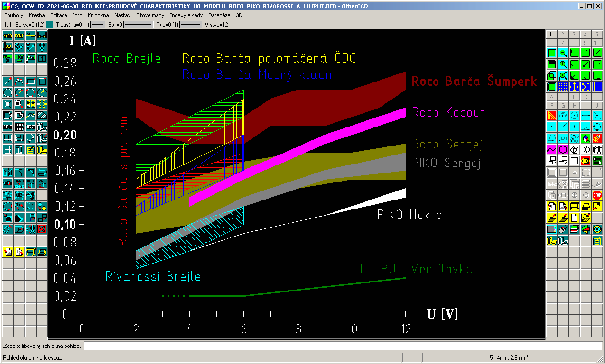Select the line drawing tool
The width and height of the screenshot is (605, 364).
8,82
